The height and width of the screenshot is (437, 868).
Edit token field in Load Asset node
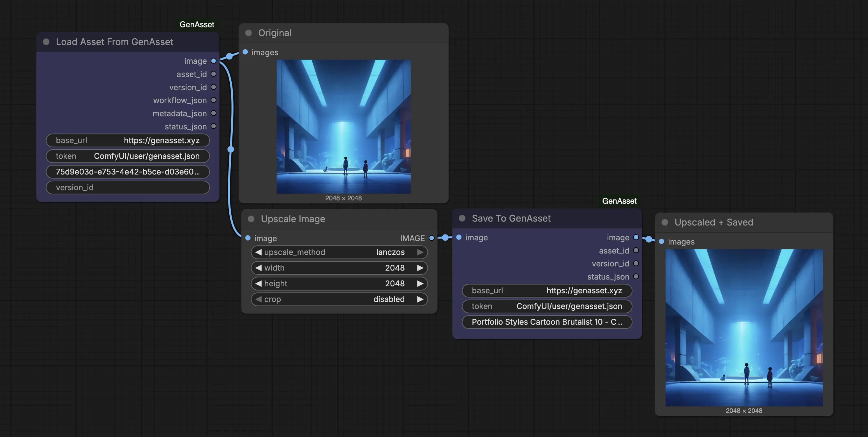tap(128, 156)
